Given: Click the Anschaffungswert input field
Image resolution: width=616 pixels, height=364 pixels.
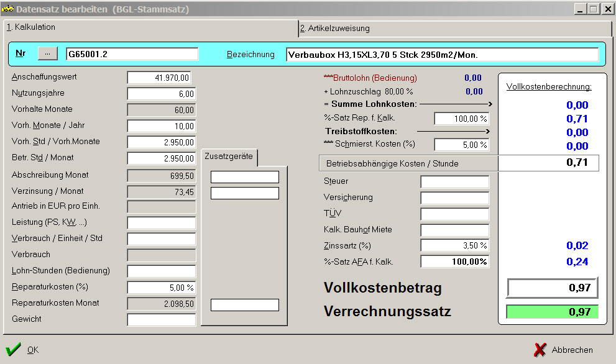Looking at the screenshot, I should [x=159, y=78].
